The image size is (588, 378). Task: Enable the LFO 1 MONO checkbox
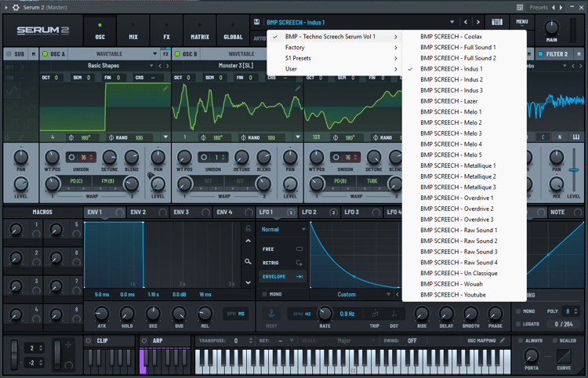click(265, 294)
